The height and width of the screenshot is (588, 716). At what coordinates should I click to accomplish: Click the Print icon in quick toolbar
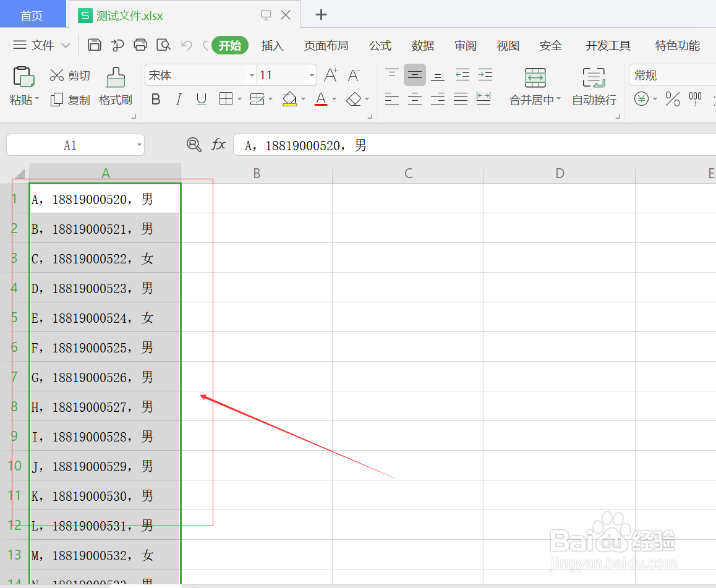click(140, 45)
